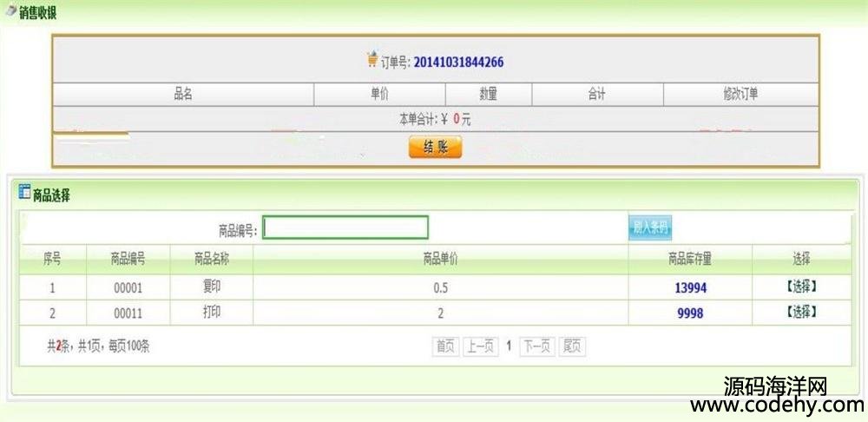Click the 序号 column header
This screenshot has height=422, width=868.
pyautogui.click(x=52, y=259)
